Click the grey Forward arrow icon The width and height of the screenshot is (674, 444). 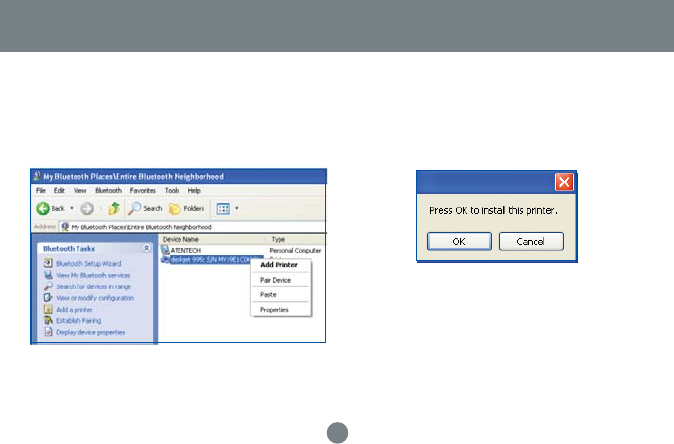(x=87, y=208)
